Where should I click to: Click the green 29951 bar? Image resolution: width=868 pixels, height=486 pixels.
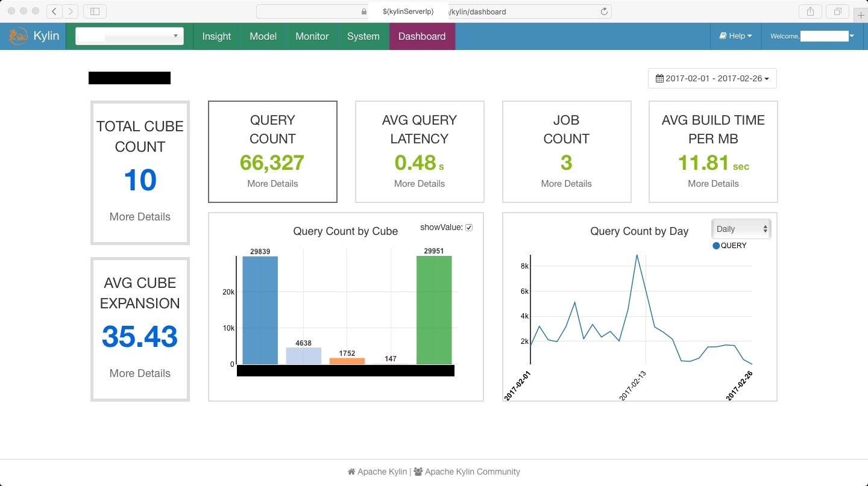[x=434, y=310]
